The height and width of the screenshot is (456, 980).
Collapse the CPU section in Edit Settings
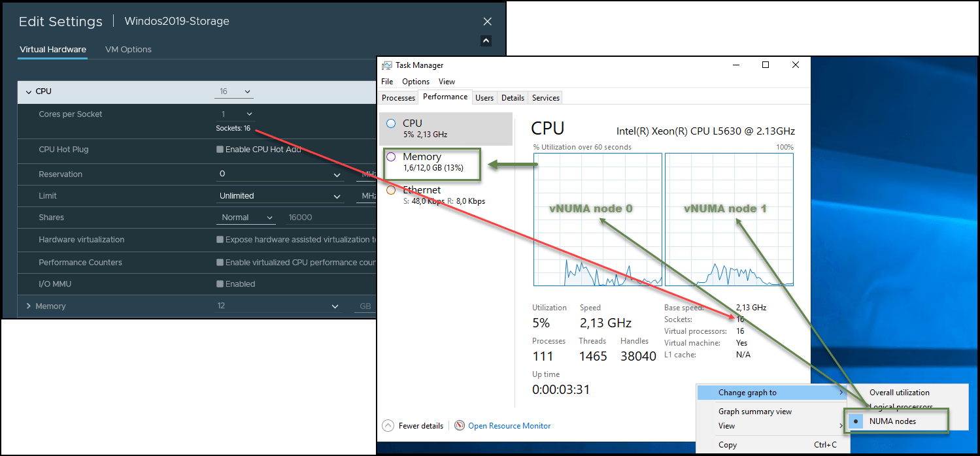click(28, 92)
